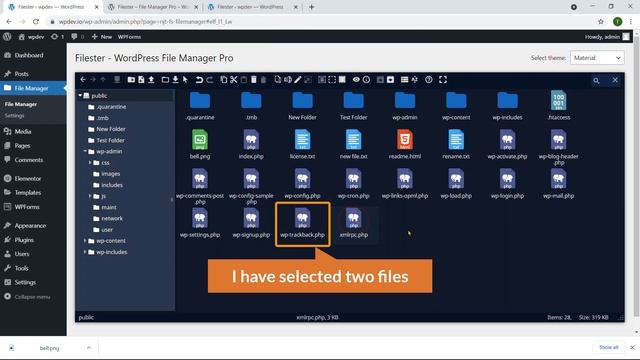Click the Get info toolbar icon

(367, 80)
